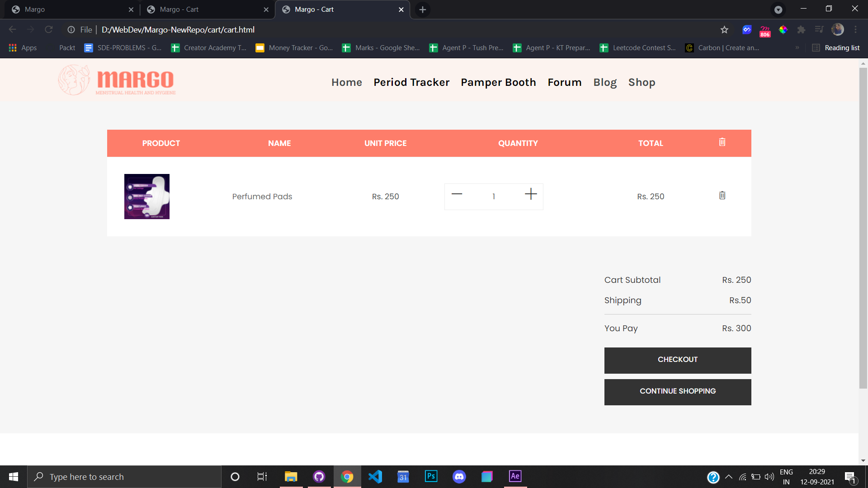Reload the page with refresh icon
The image size is (868, 488).
point(49,30)
